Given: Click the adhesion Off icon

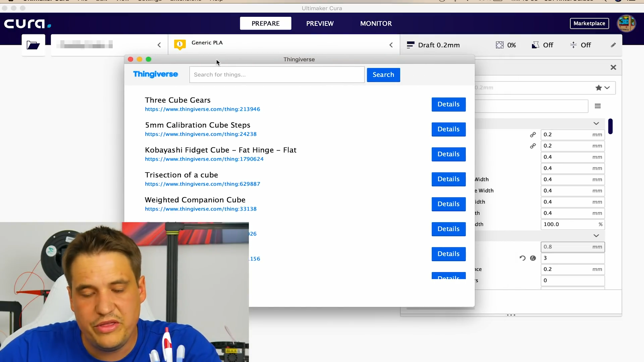Looking at the screenshot, I should click(x=574, y=45).
